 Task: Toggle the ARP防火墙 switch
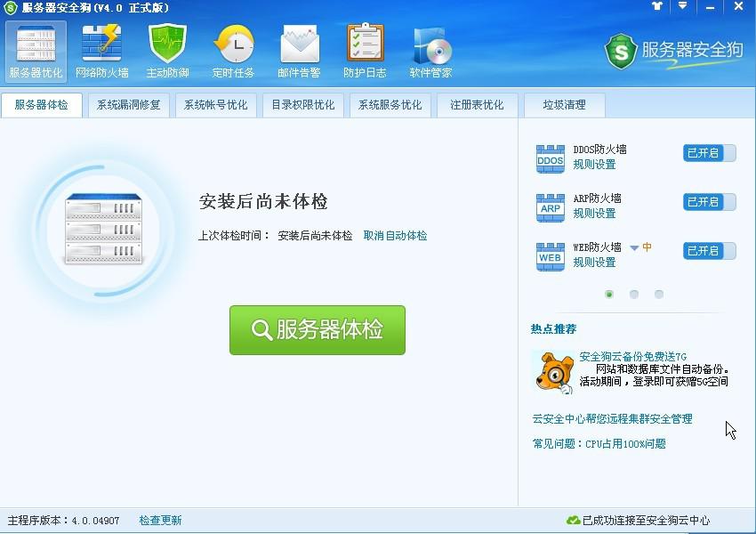pos(709,202)
